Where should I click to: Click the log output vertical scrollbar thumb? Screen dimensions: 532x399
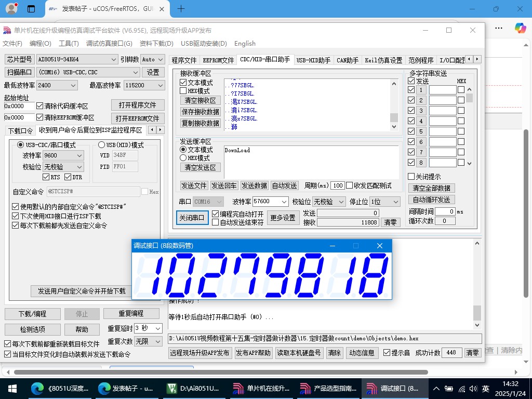coord(477,313)
